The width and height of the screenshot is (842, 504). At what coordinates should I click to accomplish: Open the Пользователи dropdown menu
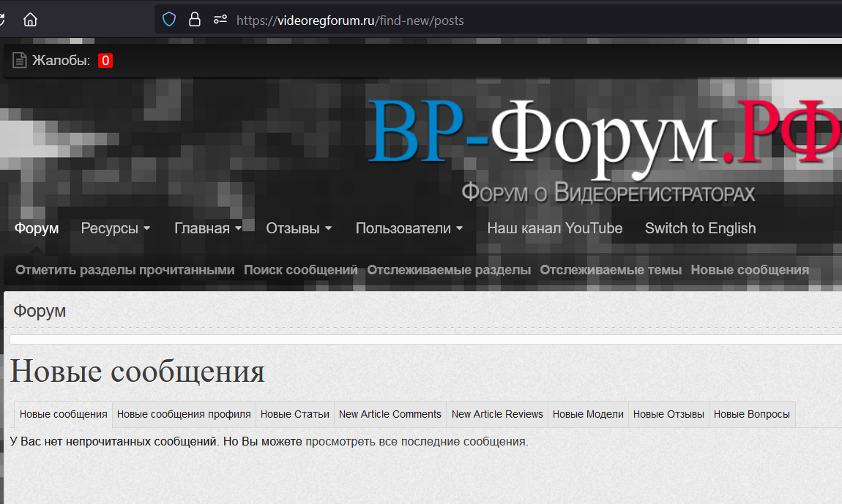click(x=409, y=228)
